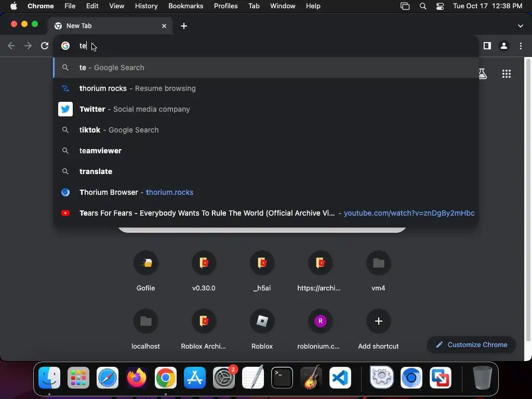Open the History menu
Image resolution: width=532 pixels, height=399 pixels.
(x=146, y=6)
